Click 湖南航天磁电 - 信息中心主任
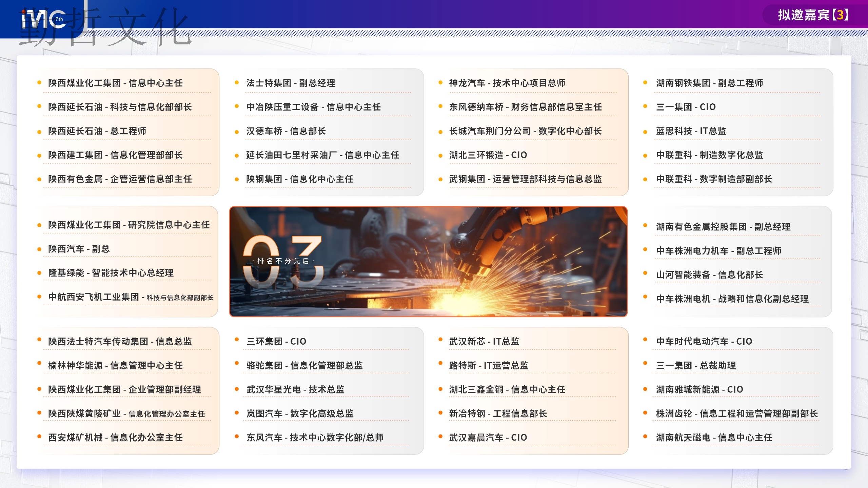Image resolution: width=868 pixels, height=488 pixels. pos(714,438)
